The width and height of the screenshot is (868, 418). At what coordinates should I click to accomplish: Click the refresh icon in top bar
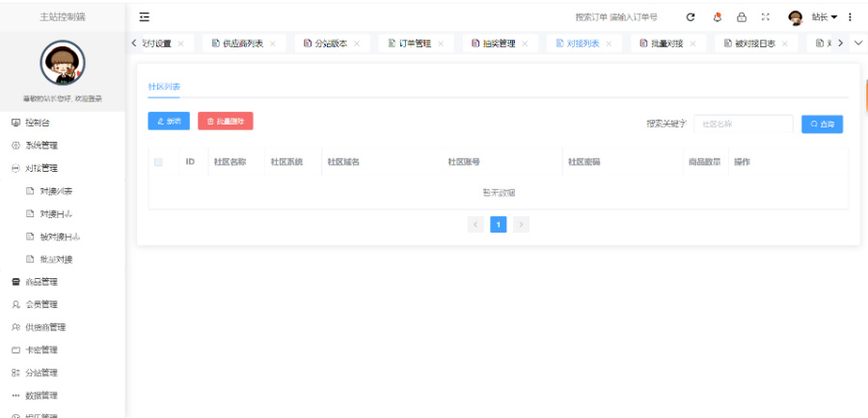[x=691, y=16]
